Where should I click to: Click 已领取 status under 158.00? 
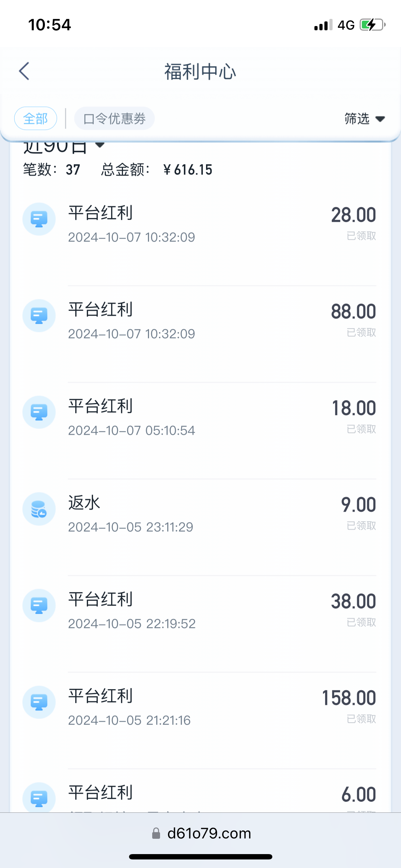[x=361, y=719]
